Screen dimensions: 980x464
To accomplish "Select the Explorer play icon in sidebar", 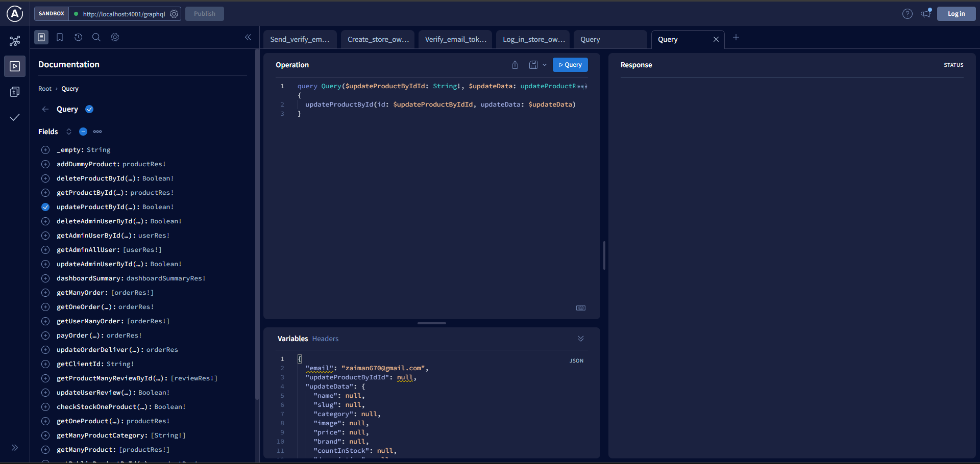I will tap(15, 66).
